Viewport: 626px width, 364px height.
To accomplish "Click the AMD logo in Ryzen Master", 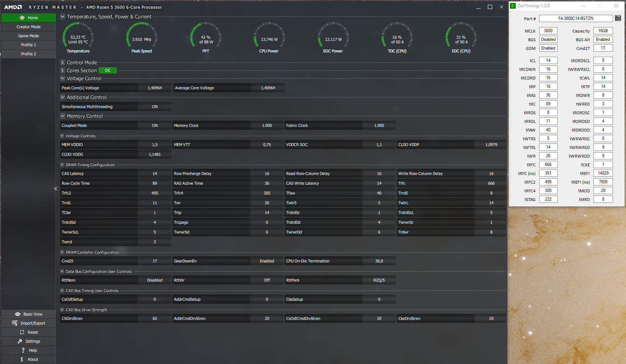I will 13,7.
